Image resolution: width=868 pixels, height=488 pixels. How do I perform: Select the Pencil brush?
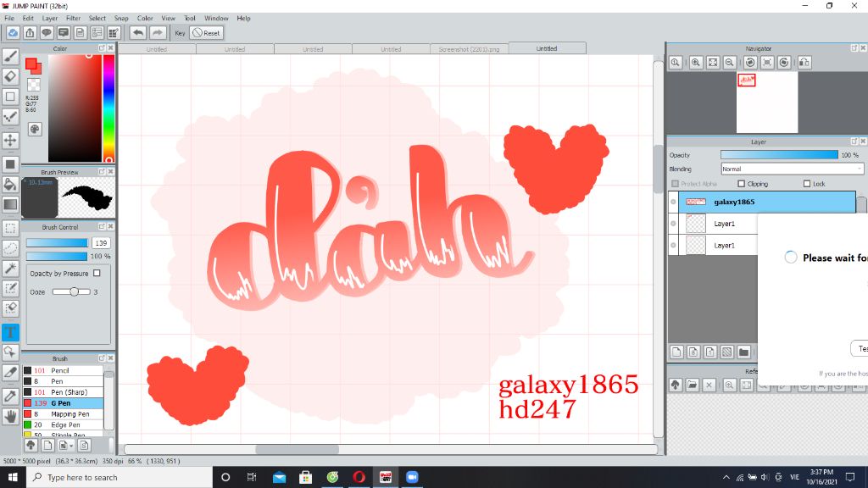(x=63, y=371)
